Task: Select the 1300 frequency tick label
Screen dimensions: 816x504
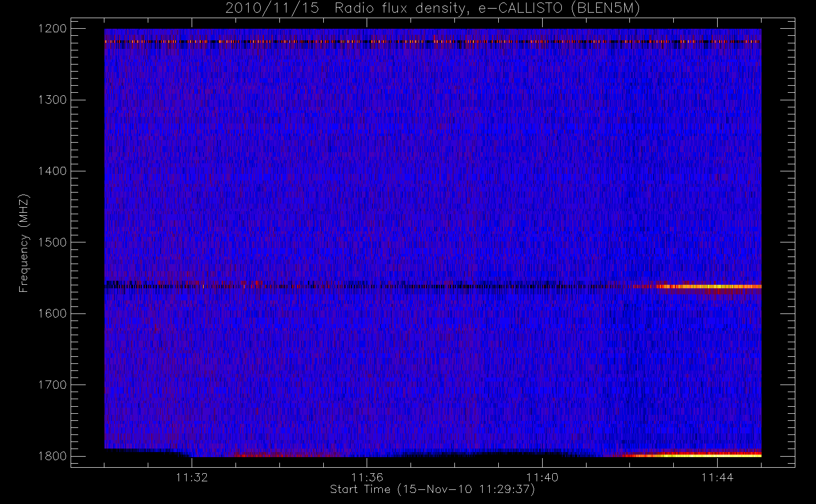Action: (x=52, y=100)
